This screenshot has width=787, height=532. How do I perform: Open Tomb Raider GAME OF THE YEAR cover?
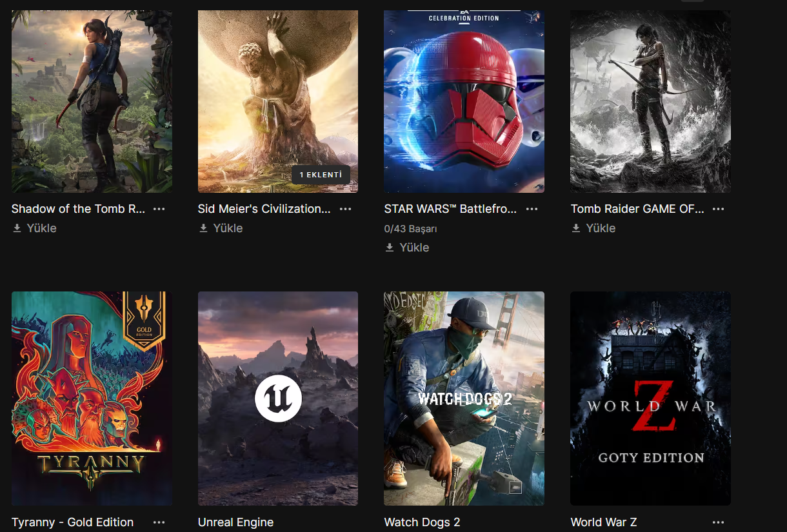(x=650, y=101)
